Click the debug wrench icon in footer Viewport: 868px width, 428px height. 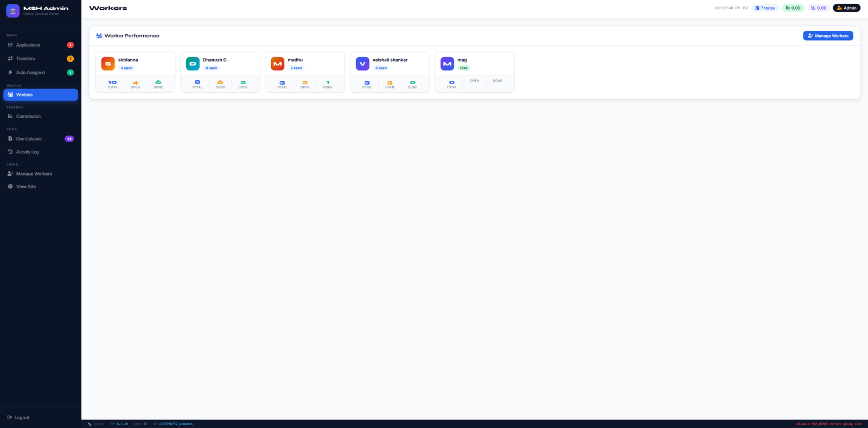[90, 424]
